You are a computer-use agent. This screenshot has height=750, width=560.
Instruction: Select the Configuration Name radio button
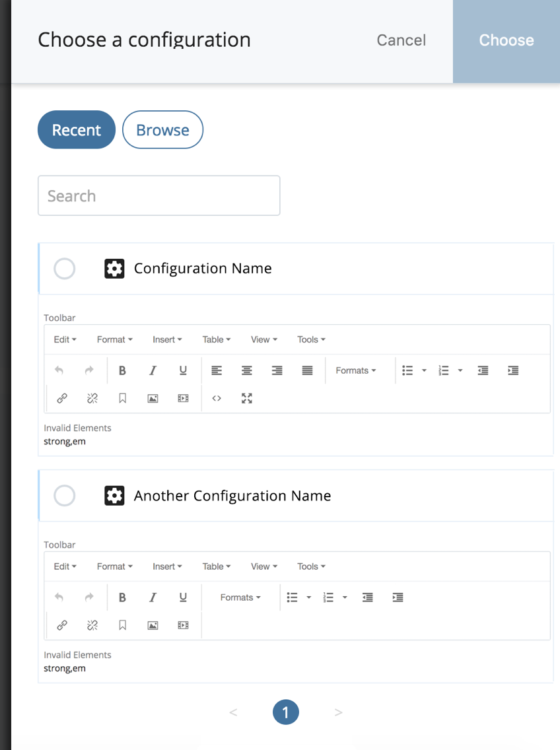[65, 269]
